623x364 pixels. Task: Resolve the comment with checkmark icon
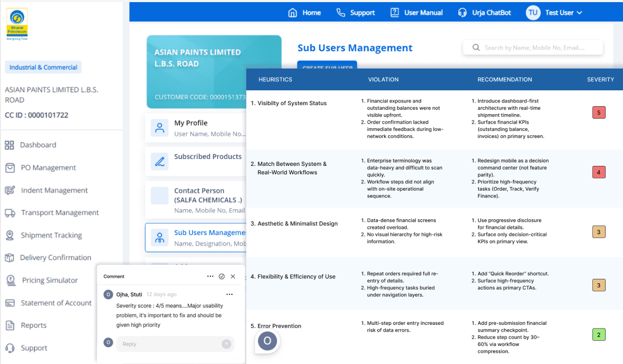222,276
